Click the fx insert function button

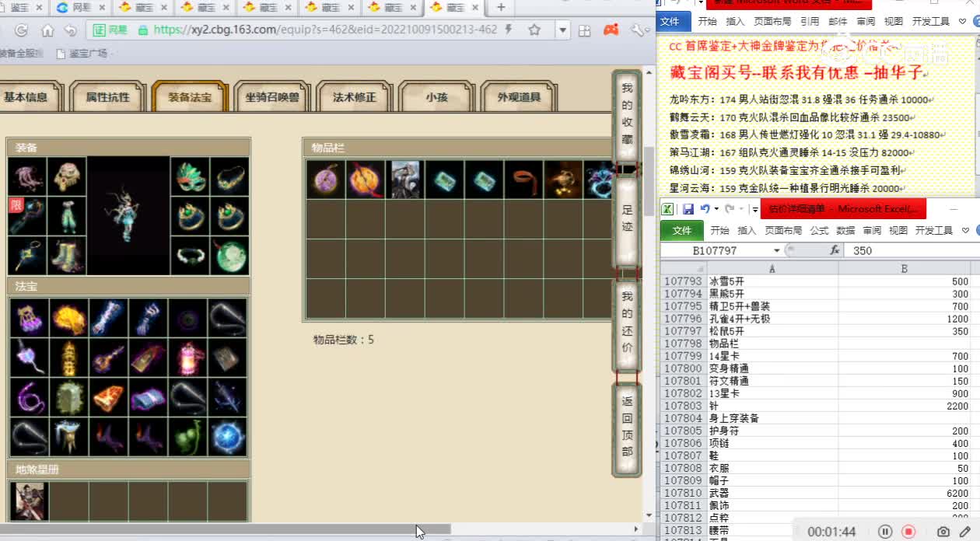tap(835, 250)
